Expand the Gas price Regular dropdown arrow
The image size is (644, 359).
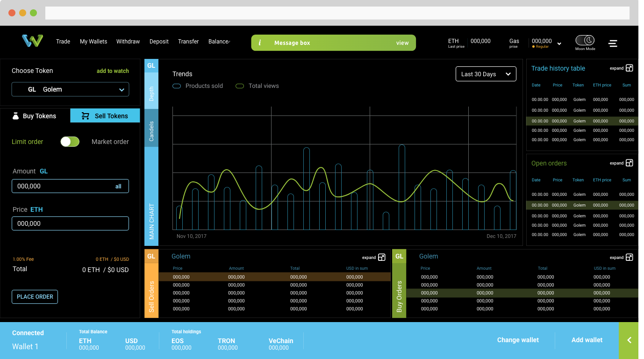point(559,44)
